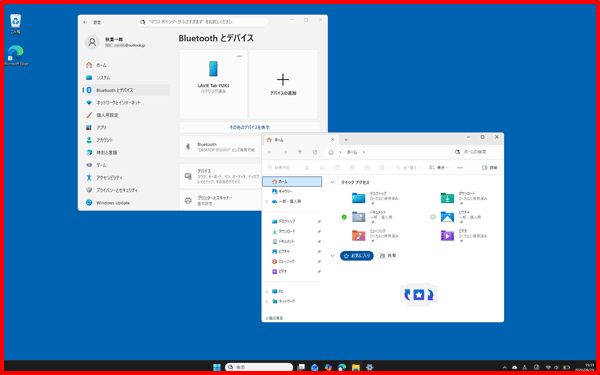Open Windows Update in Settings sidebar
This screenshot has width=600, height=375.
pyautogui.click(x=126, y=203)
